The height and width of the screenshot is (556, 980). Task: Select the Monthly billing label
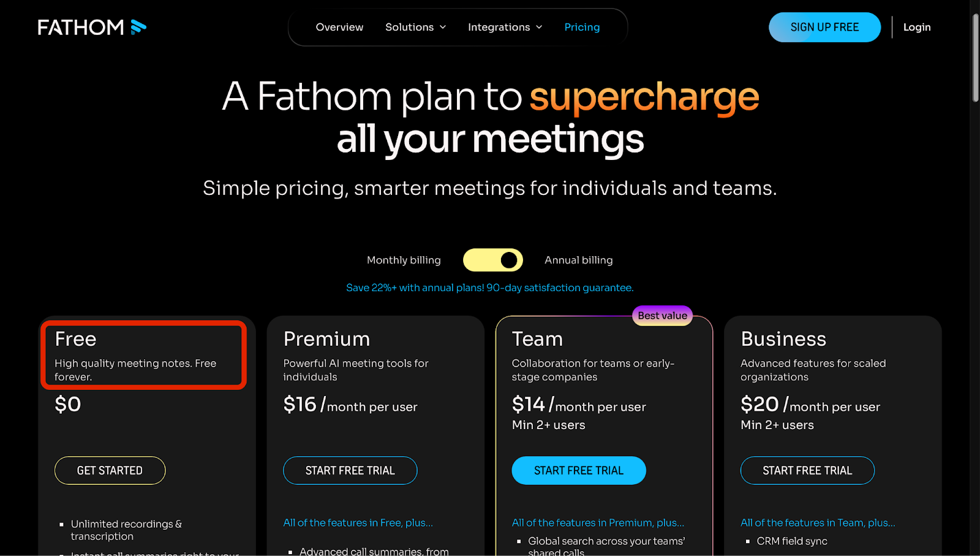tap(404, 260)
